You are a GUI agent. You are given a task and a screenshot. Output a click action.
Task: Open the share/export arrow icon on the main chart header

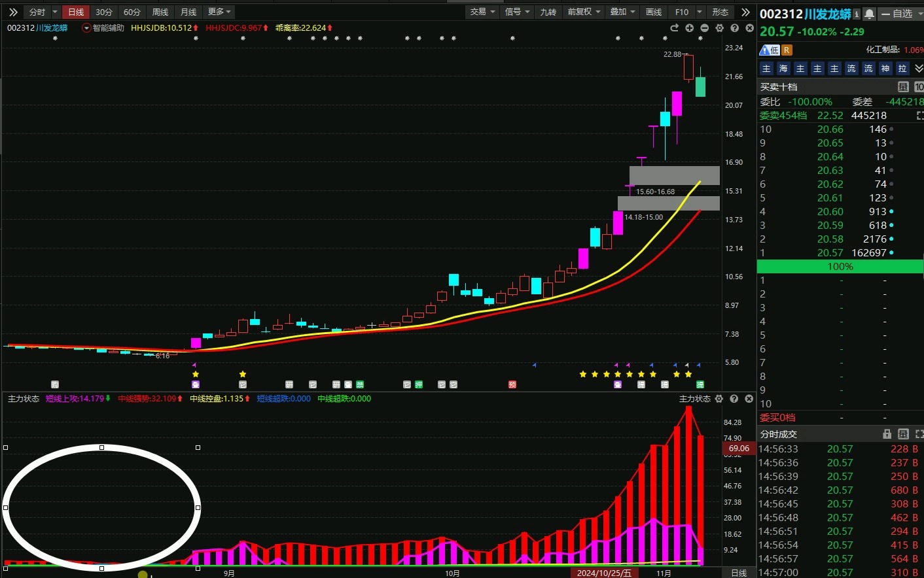tap(674, 28)
